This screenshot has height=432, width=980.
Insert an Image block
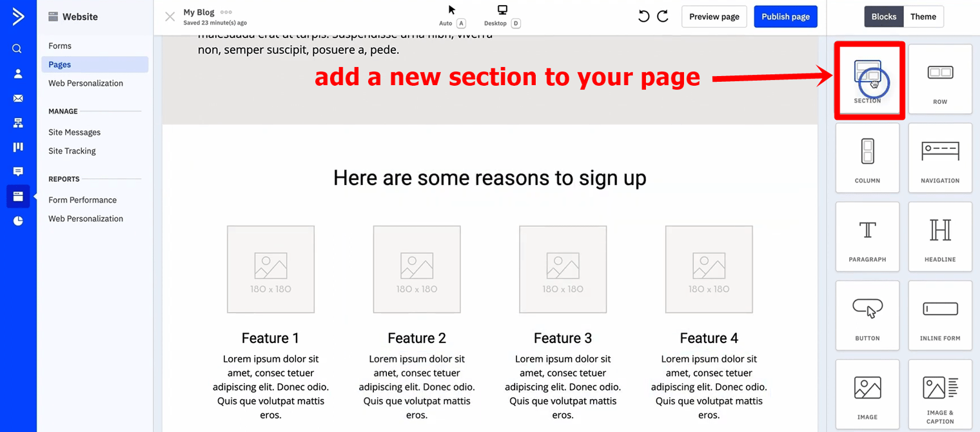(x=867, y=394)
